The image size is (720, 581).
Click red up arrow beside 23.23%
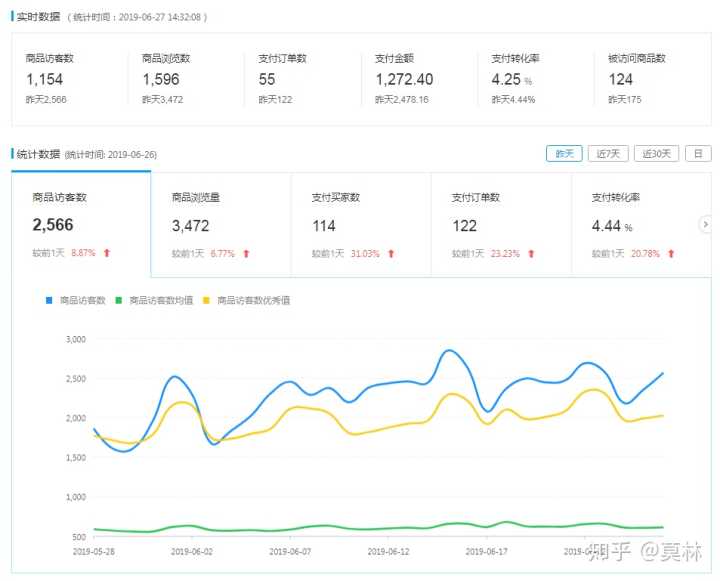(531, 253)
